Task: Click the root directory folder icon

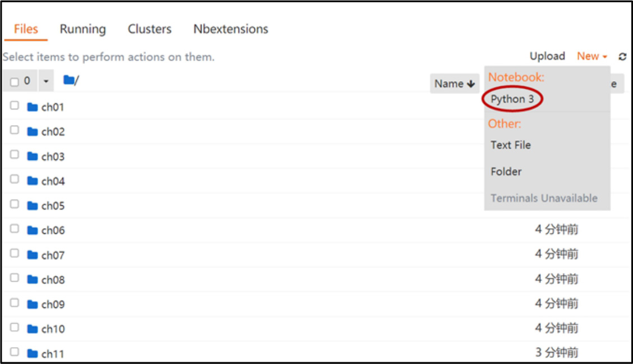Action: [69, 81]
